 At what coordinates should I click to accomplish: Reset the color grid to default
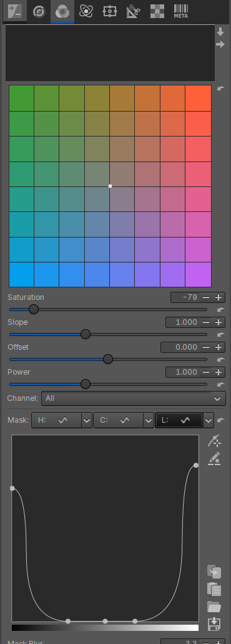click(x=221, y=89)
